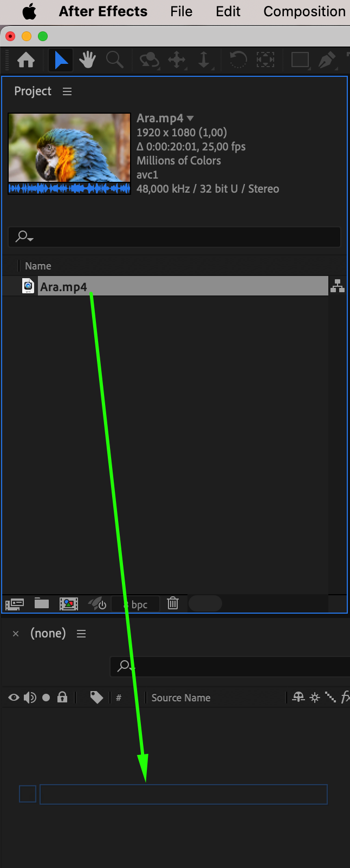Create a new composition icon
The image size is (350, 868).
pos(69,603)
